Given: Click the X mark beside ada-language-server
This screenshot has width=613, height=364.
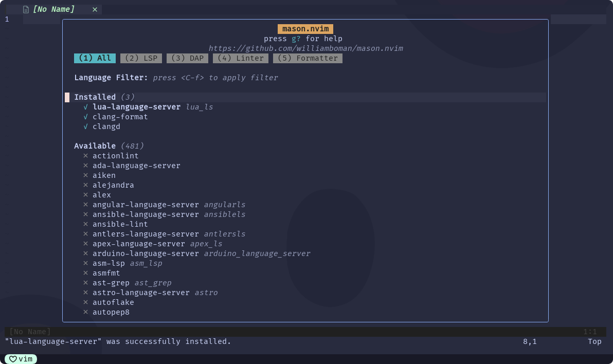Looking at the screenshot, I should point(85,166).
